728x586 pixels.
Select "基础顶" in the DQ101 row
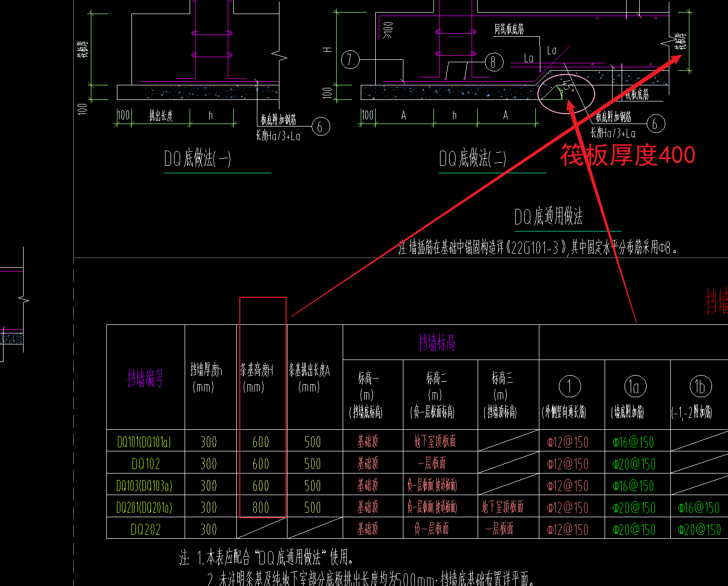368,442
